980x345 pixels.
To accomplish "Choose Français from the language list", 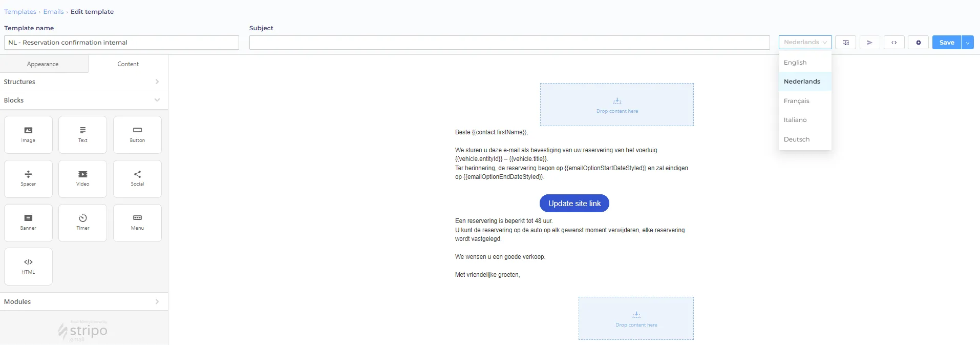I will [x=805, y=101].
